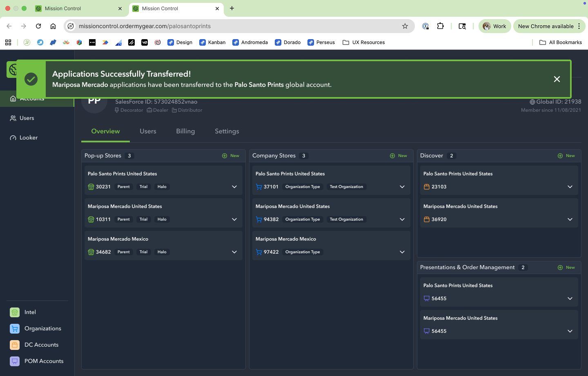The width and height of the screenshot is (588, 376).
Task: Open the Chrome three-dot menu
Action: pyautogui.click(x=579, y=26)
